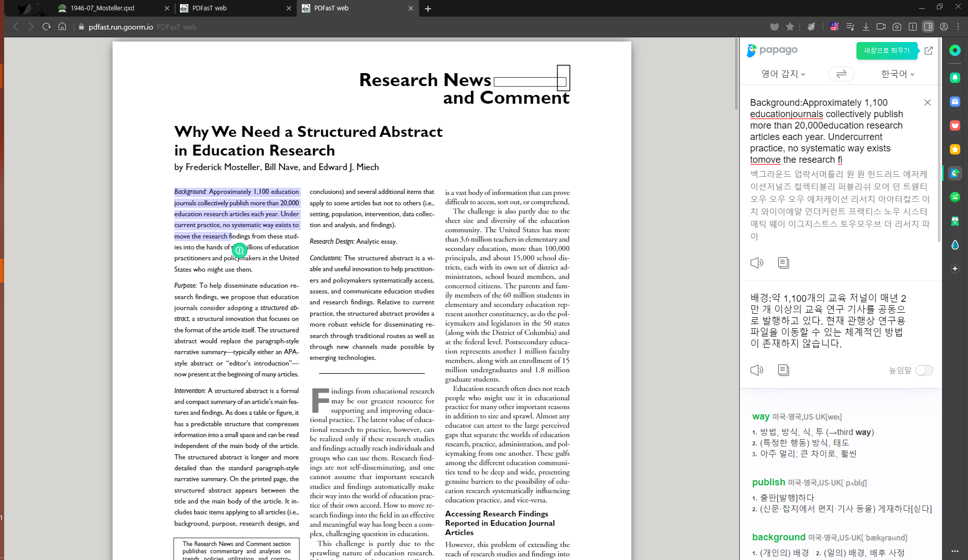
Task: Open the green chart sidebar app
Action: pyautogui.click(x=955, y=197)
